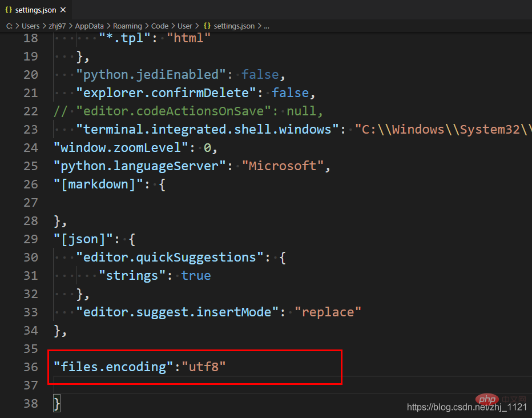Click the JSON icon in breadcrumb path
532x418 pixels.
click(207, 26)
